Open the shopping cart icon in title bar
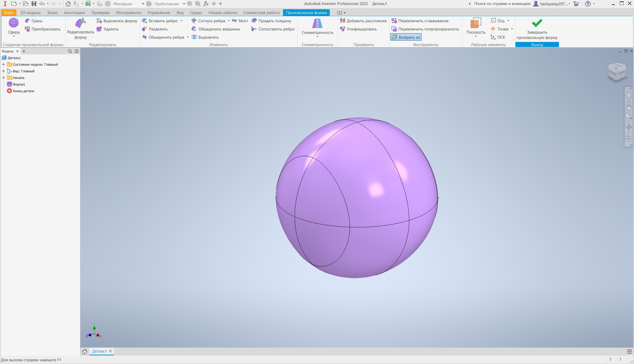 pyautogui.click(x=576, y=4)
